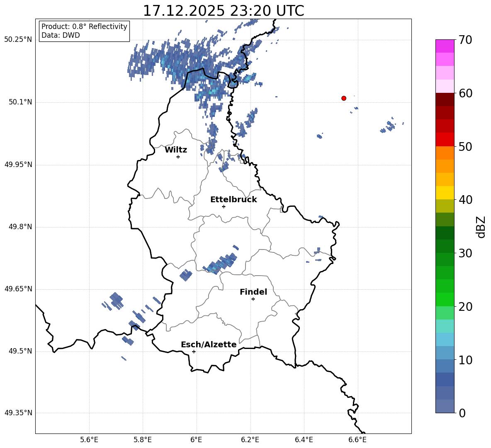
Task: Click the 50.25°N latitude label
Action: (18, 40)
